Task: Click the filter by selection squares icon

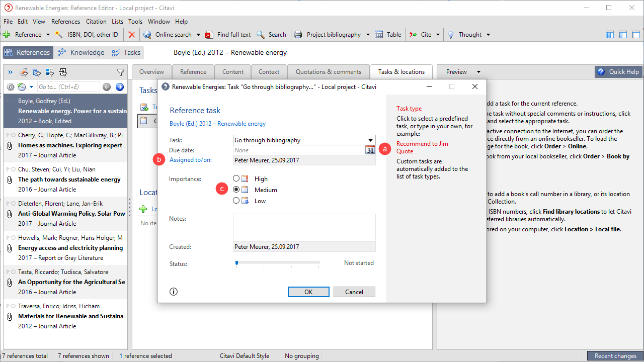Action: click(50, 72)
